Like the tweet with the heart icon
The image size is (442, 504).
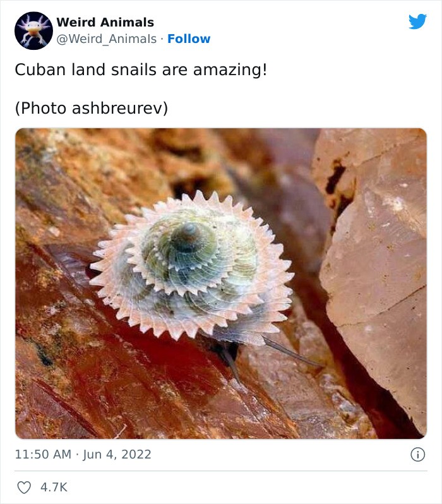[x=24, y=487]
